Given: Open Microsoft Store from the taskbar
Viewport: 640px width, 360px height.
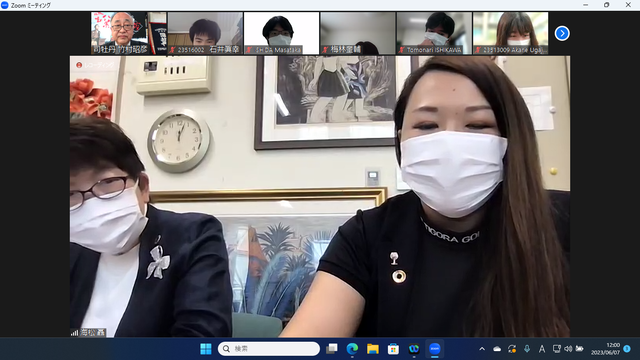Looking at the screenshot, I should tap(393, 349).
